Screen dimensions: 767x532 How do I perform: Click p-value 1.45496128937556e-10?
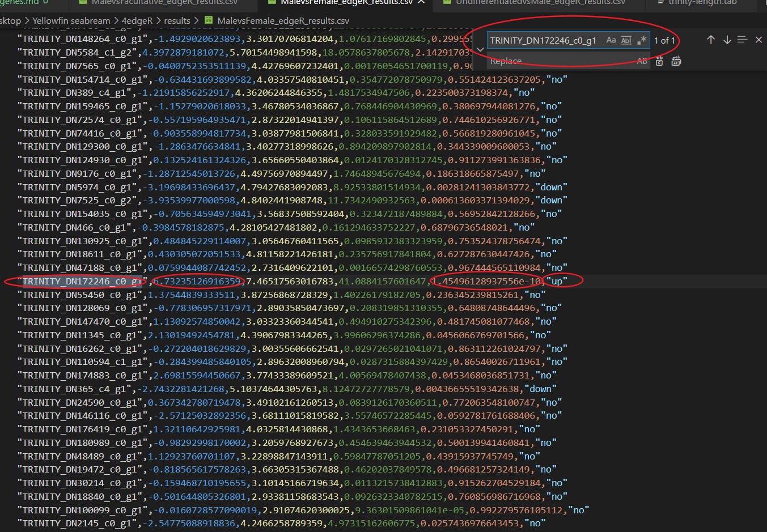point(486,282)
